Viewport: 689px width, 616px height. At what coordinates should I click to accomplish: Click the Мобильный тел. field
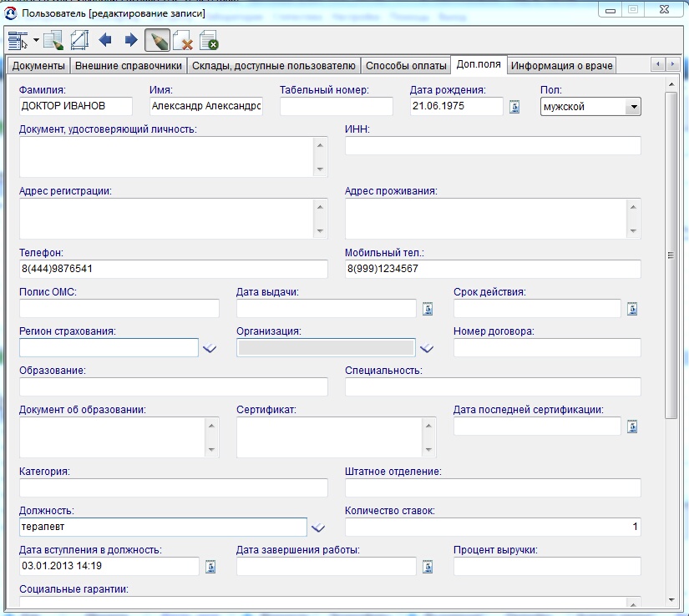coord(493,269)
